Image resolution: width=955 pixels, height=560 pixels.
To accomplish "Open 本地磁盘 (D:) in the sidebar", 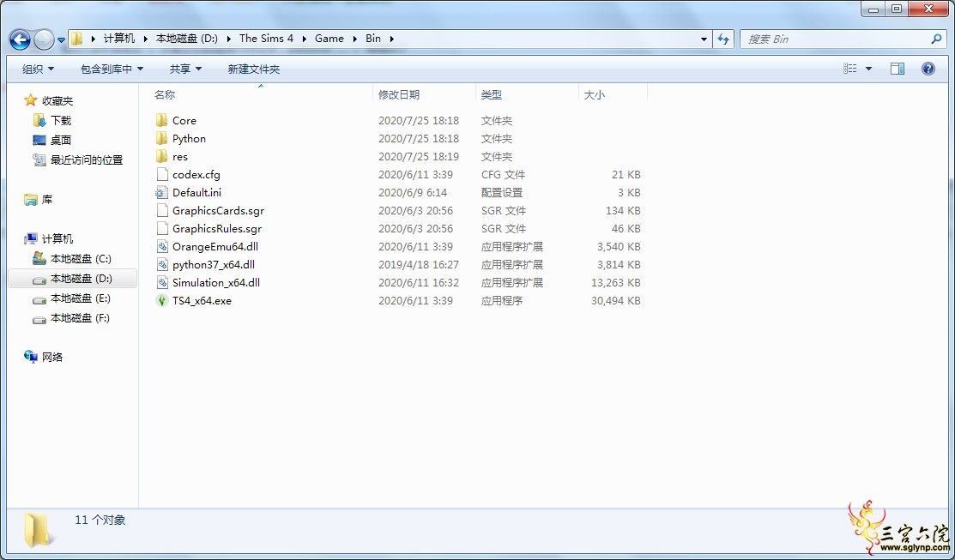I will 81,279.
